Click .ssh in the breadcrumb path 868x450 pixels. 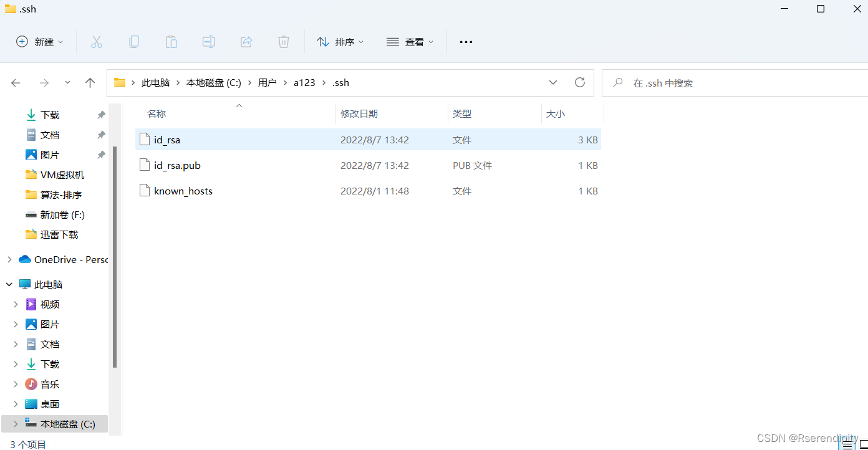coord(340,83)
